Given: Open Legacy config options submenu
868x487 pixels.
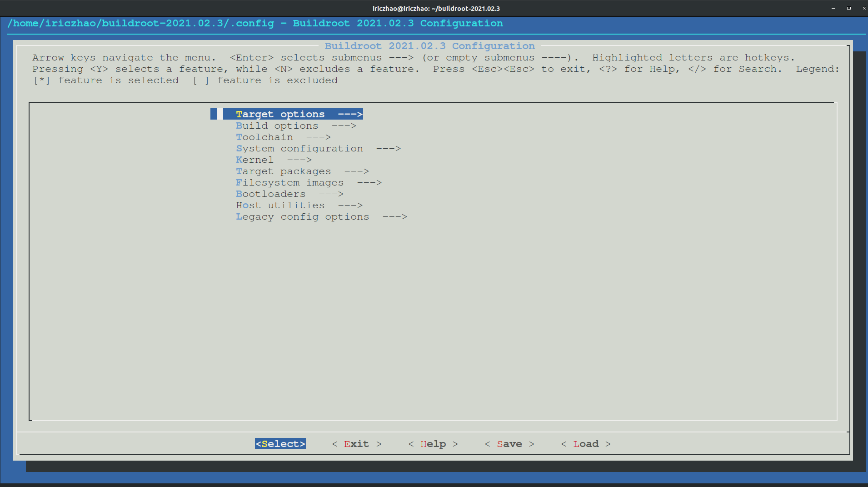Looking at the screenshot, I should click(321, 217).
